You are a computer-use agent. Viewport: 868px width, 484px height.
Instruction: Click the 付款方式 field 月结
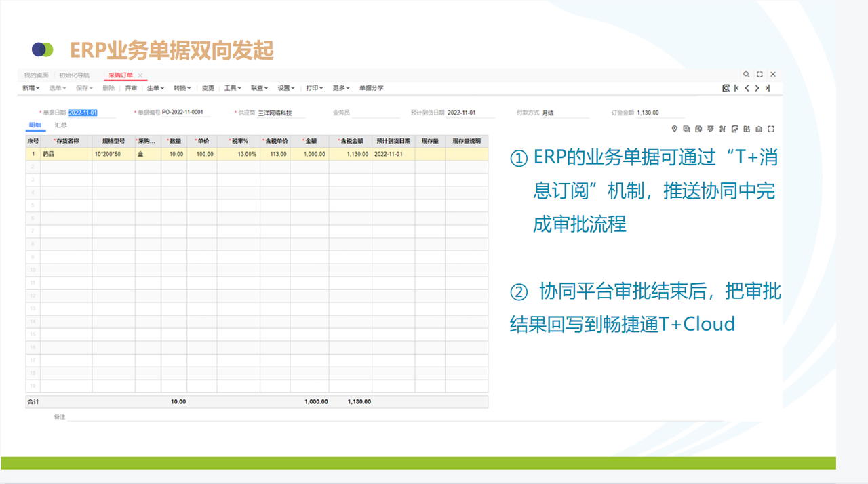coord(566,113)
